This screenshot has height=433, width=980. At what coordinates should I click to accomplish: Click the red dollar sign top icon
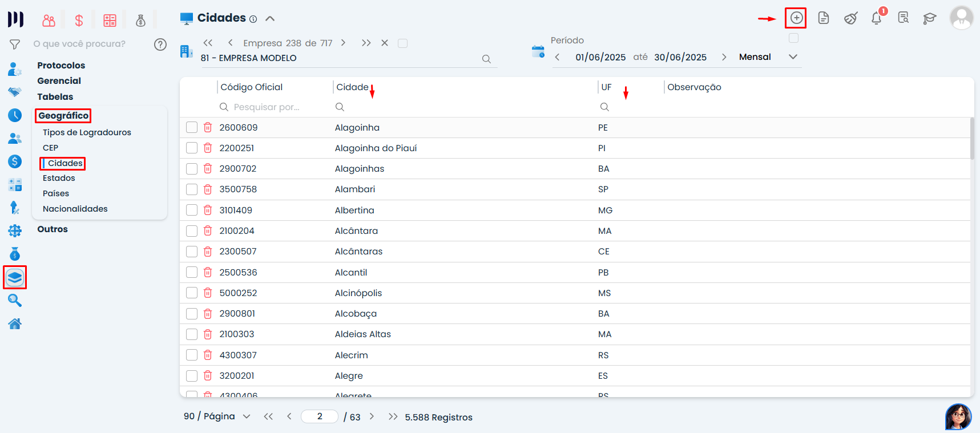(79, 21)
